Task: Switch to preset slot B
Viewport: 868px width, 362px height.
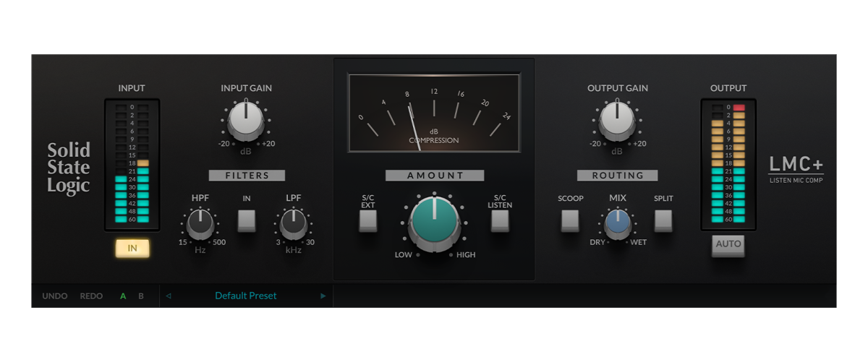Action: tap(141, 296)
